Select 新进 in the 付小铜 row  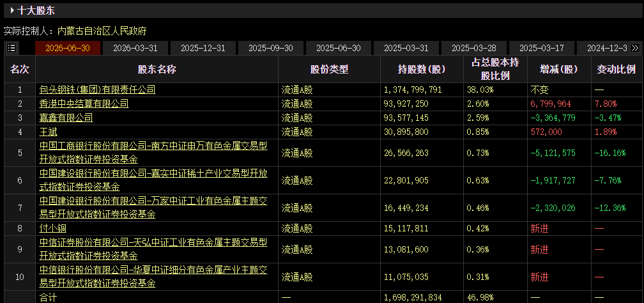point(539,229)
